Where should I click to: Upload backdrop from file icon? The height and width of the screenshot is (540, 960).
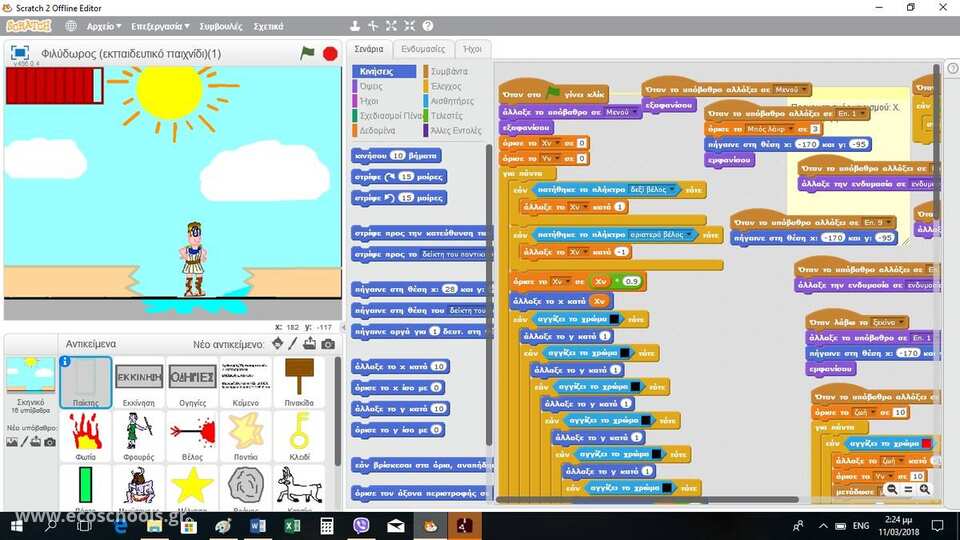[x=36, y=442]
